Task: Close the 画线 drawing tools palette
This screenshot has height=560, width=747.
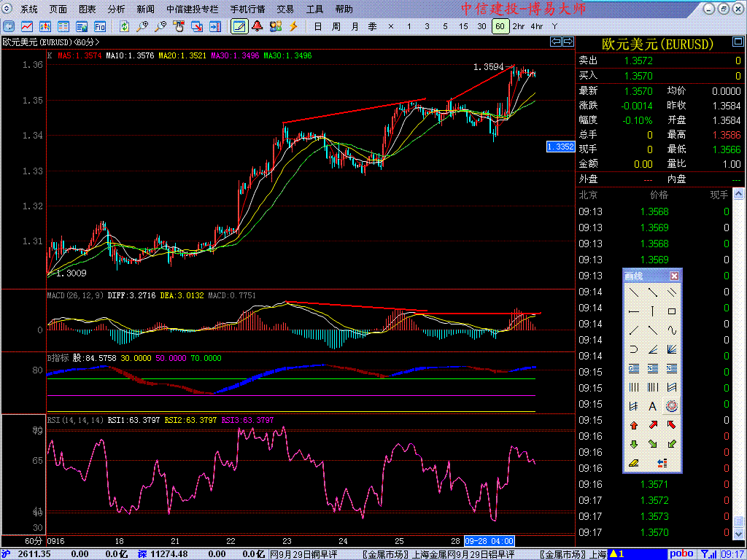Action: pyautogui.click(x=674, y=276)
